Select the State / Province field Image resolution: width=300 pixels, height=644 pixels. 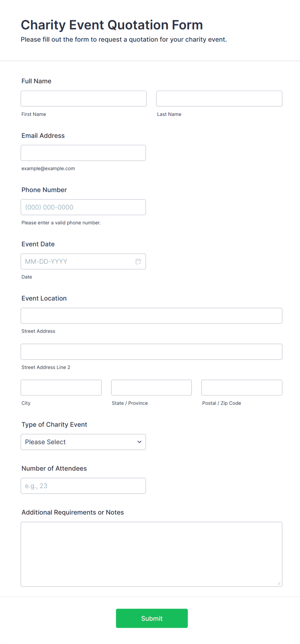tap(151, 387)
